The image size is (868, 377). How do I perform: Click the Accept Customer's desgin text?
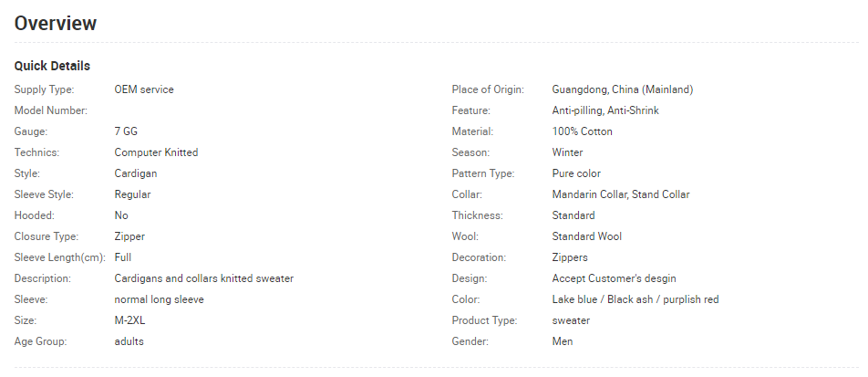click(x=614, y=278)
